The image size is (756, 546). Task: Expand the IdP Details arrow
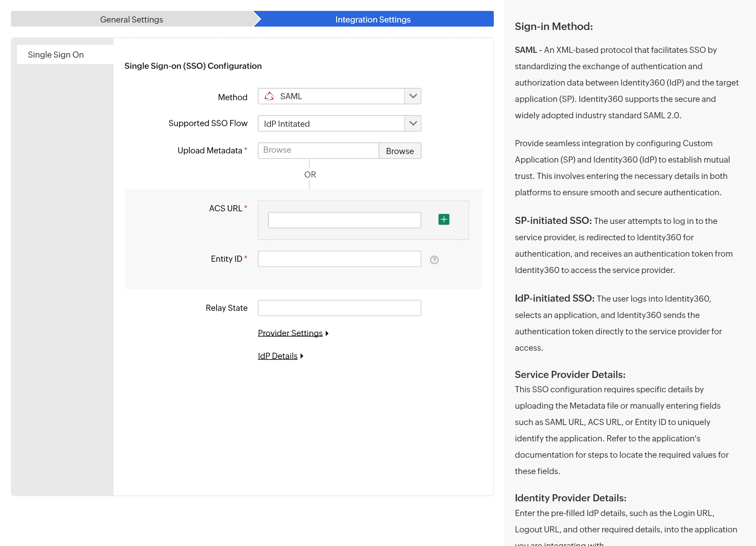pos(302,356)
